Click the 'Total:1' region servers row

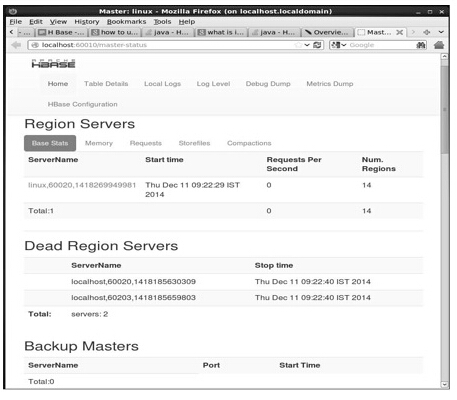223,211
